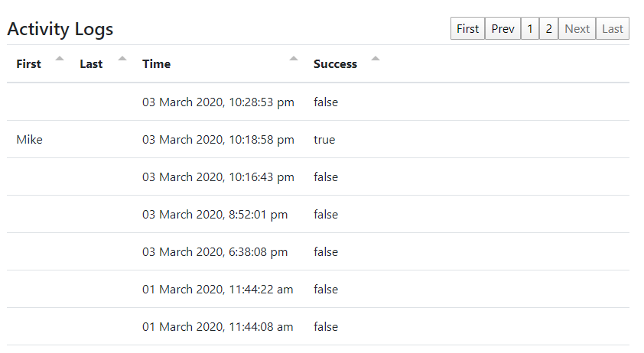
Task: Sort table by the Success header
Action: (335, 64)
